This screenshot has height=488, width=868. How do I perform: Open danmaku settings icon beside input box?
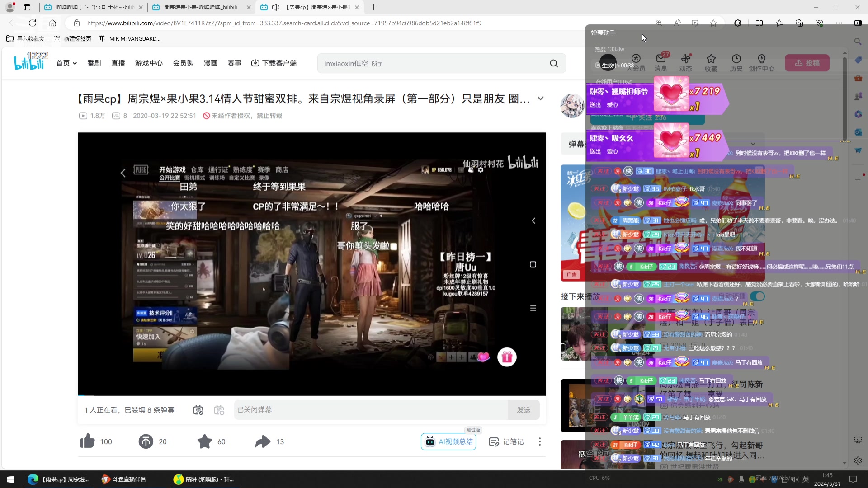point(219,410)
